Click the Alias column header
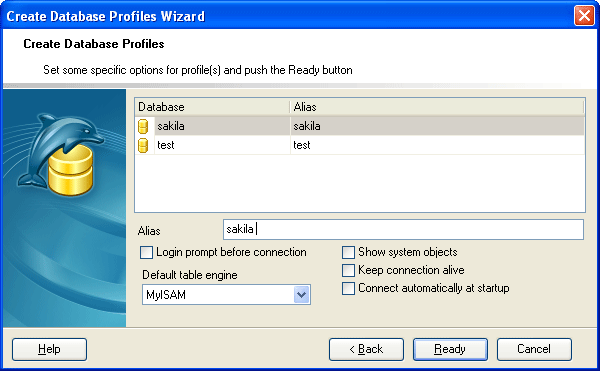 click(437, 107)
